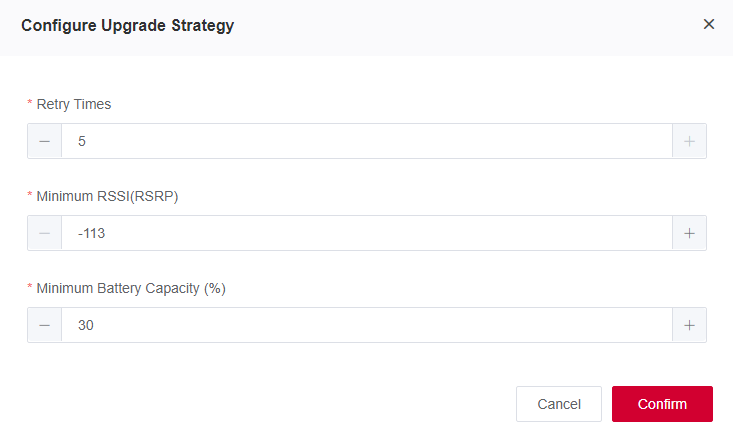
Task: Click the red asterisk before Retry Times
Action: coord(30,102)
